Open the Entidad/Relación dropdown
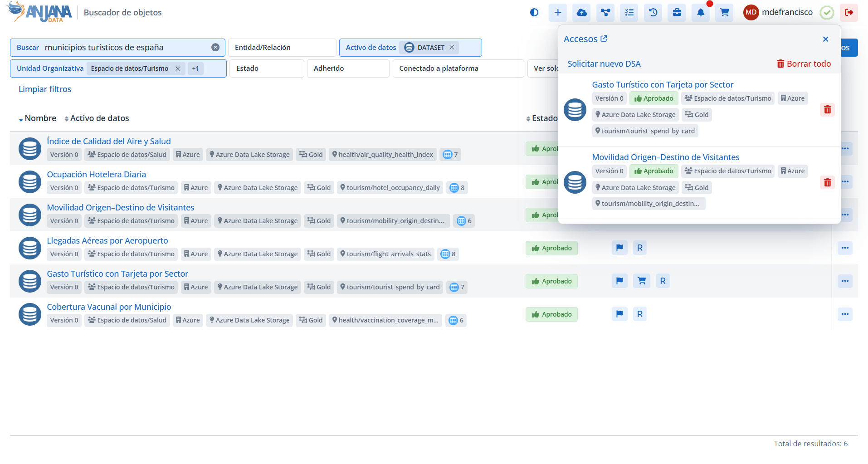 coord(282,48)
